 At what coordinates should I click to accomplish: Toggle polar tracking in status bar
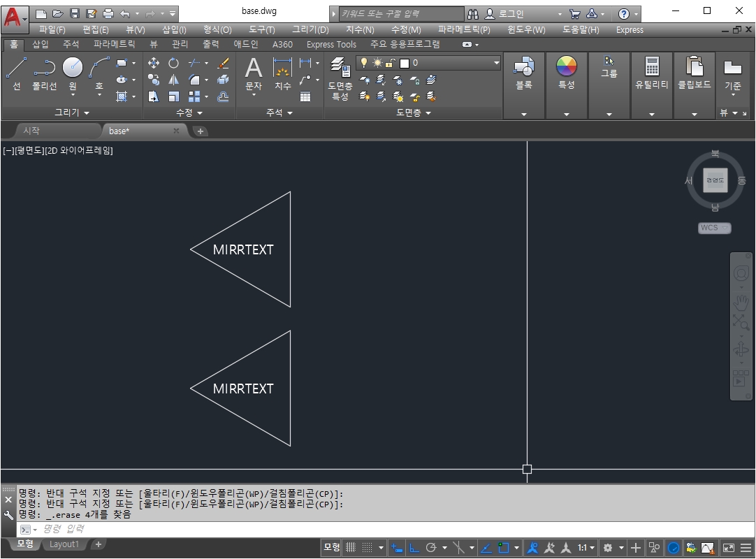click(431, 547)
